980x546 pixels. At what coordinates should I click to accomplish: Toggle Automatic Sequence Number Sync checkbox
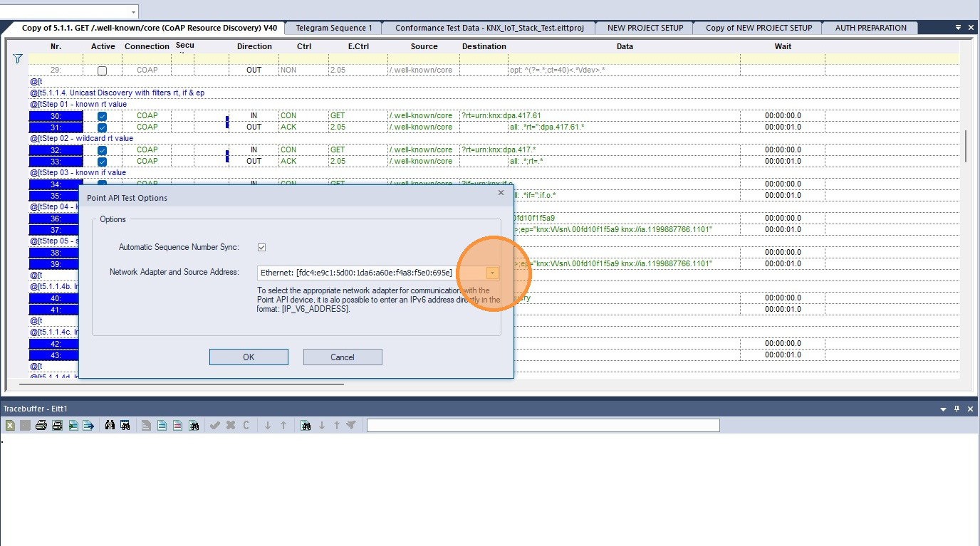coord(262,247)
